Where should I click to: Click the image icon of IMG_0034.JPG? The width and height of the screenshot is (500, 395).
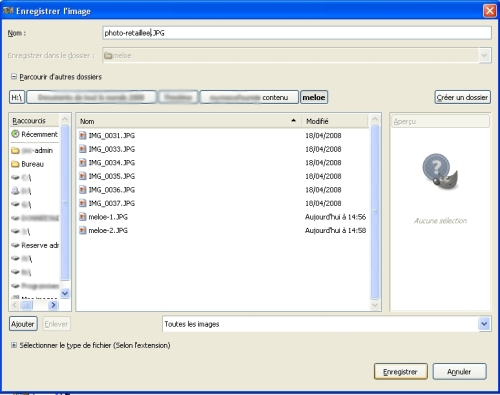83,163
